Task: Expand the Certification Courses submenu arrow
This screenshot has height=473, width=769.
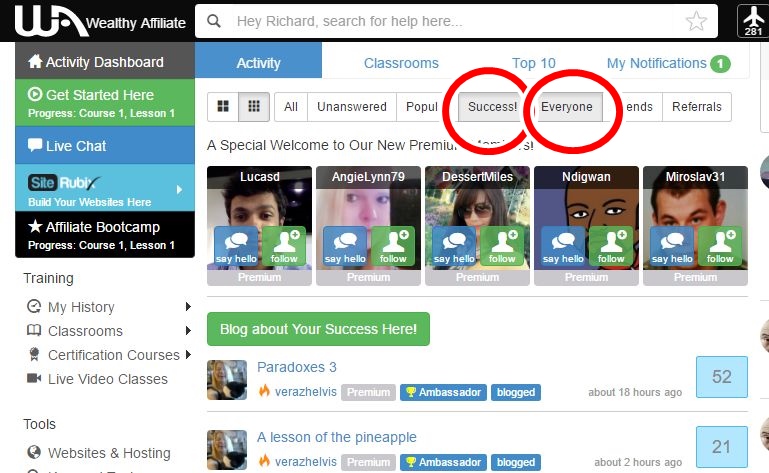Action: click(188, 354)
